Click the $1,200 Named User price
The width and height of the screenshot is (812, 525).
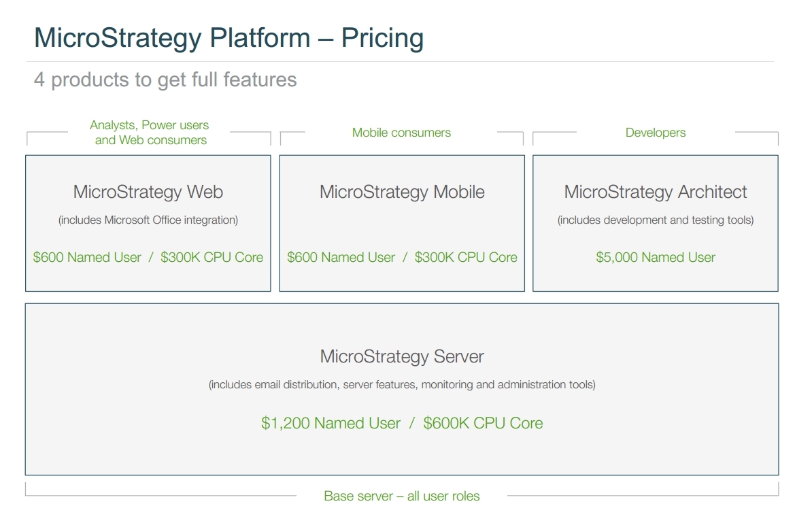pos(331,423)
